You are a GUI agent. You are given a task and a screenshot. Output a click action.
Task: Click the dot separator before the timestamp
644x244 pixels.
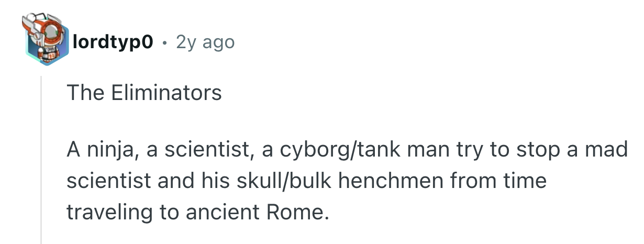point(165,42)
